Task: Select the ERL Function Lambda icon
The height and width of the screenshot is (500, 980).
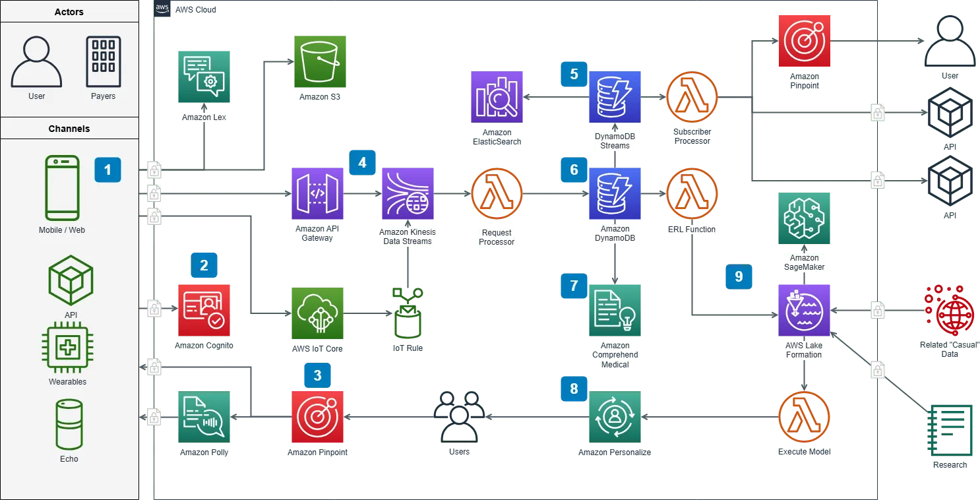Action: (x=692, y=194)
